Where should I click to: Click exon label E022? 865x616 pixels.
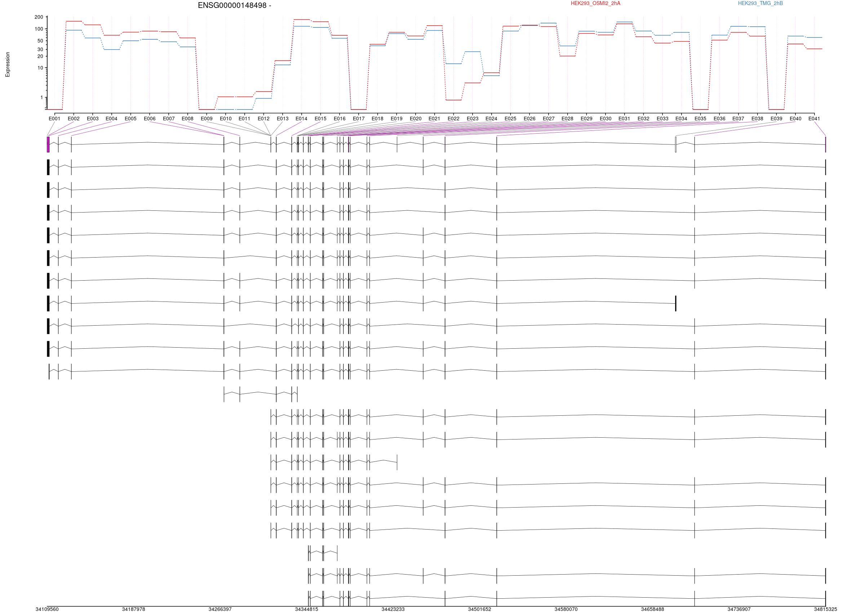[453, 119]
